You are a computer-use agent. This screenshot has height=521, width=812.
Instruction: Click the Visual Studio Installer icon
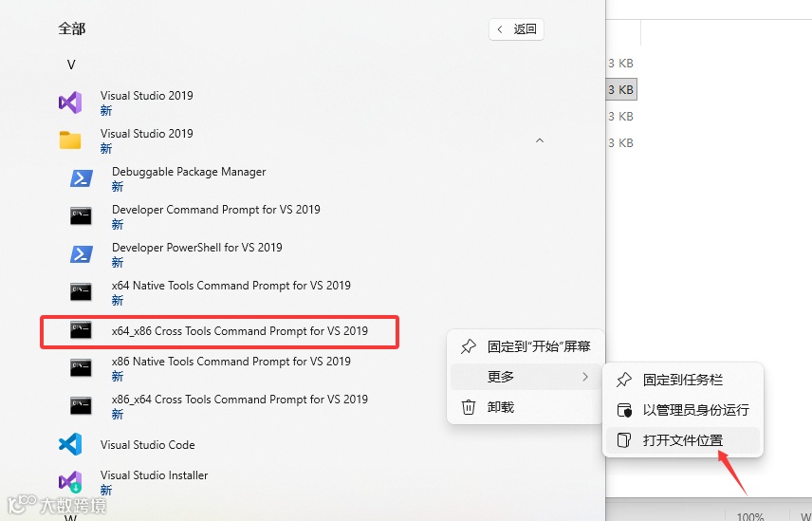[x=70, y=482]
